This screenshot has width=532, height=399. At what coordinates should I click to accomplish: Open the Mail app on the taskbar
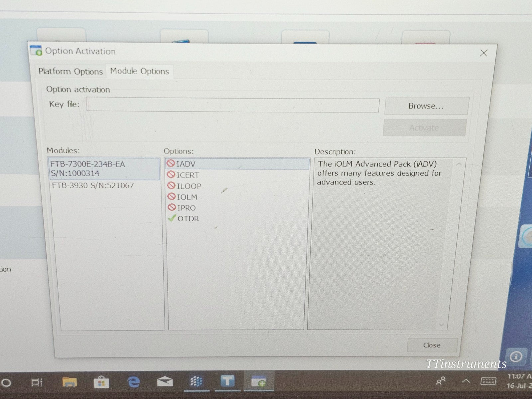pos(165,382)
